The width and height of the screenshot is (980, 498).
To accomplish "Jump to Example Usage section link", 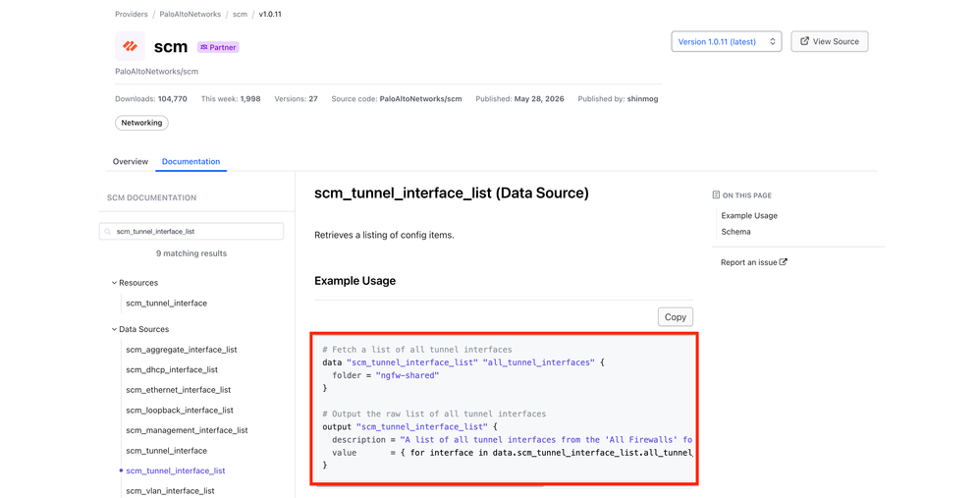I will point(749,215).
